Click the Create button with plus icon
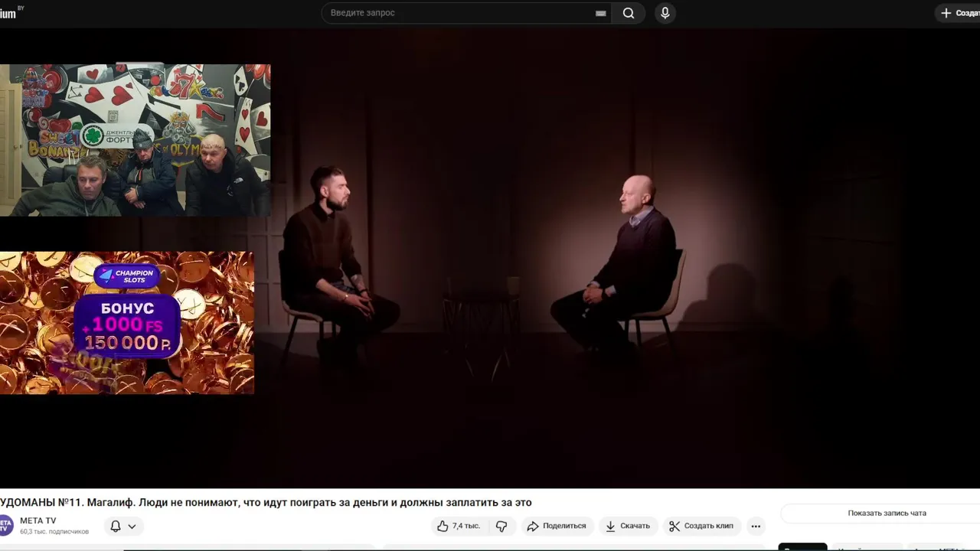The image size is (980, 551). (959, 13)
